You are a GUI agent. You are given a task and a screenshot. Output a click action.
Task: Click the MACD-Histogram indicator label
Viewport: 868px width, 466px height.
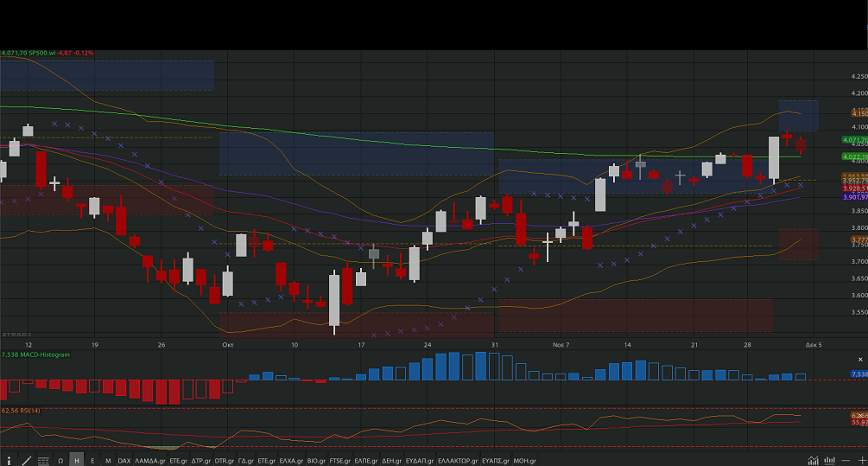(45, 354)
